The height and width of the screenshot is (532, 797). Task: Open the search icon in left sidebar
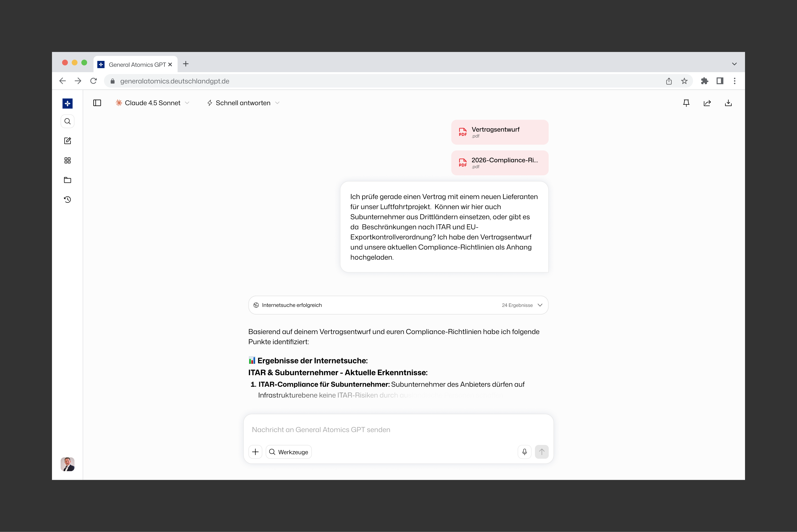coord(68,121)
